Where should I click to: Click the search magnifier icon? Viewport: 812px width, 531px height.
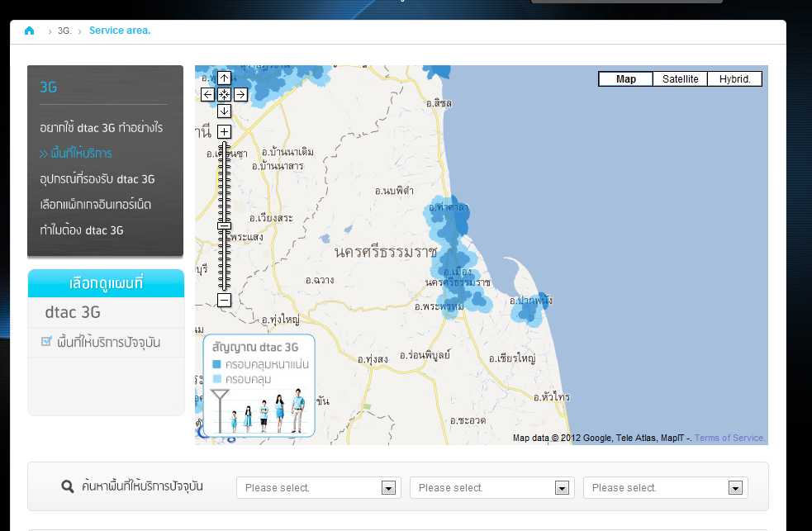[x=67, y=486]
